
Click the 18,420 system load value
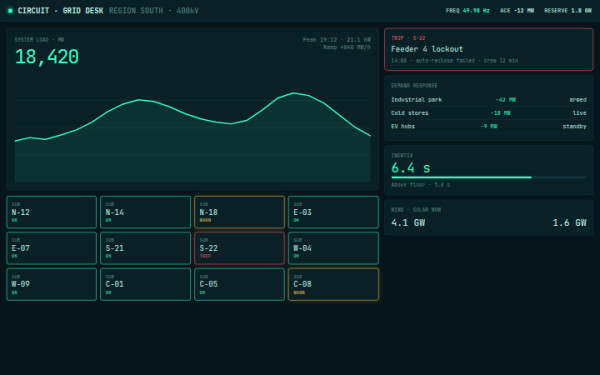coord(47,57)
